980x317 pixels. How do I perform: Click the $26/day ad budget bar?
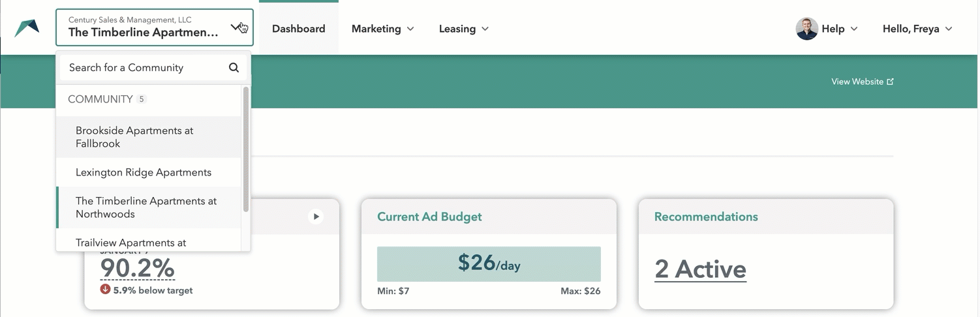tap(489, 264)
